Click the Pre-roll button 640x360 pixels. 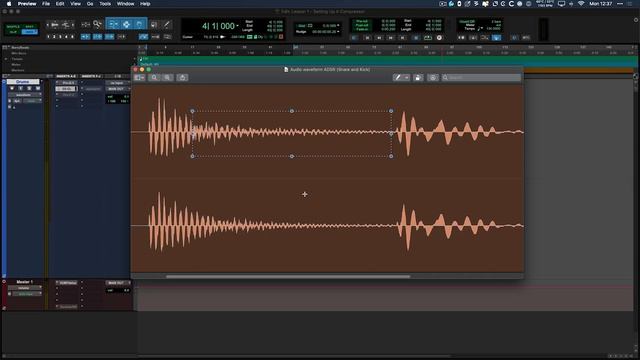[x=362, y=21]
